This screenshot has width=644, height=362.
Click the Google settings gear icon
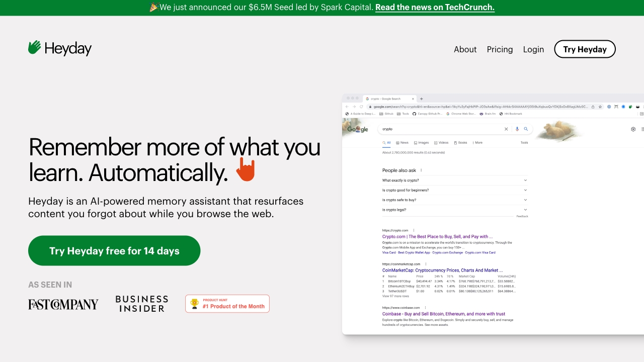633,129
